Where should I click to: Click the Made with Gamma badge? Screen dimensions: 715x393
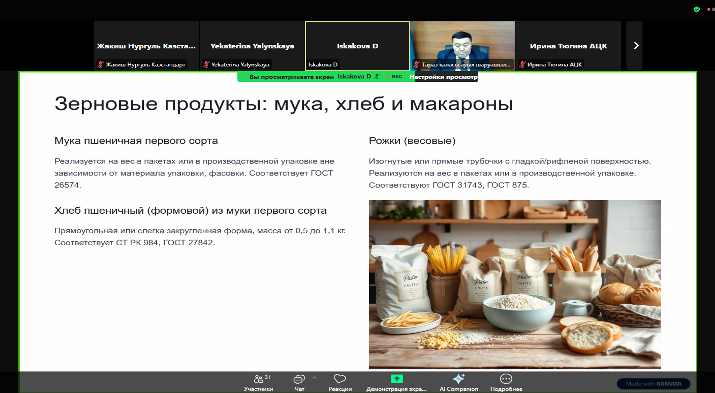653,384
